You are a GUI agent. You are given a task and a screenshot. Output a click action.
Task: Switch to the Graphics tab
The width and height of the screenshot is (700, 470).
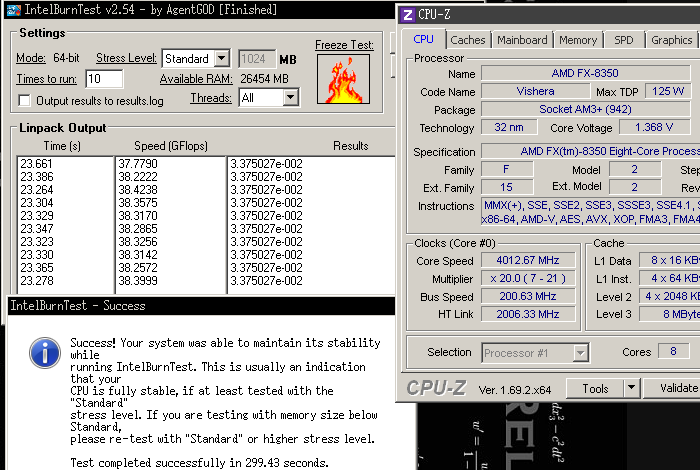pos(671,40)
